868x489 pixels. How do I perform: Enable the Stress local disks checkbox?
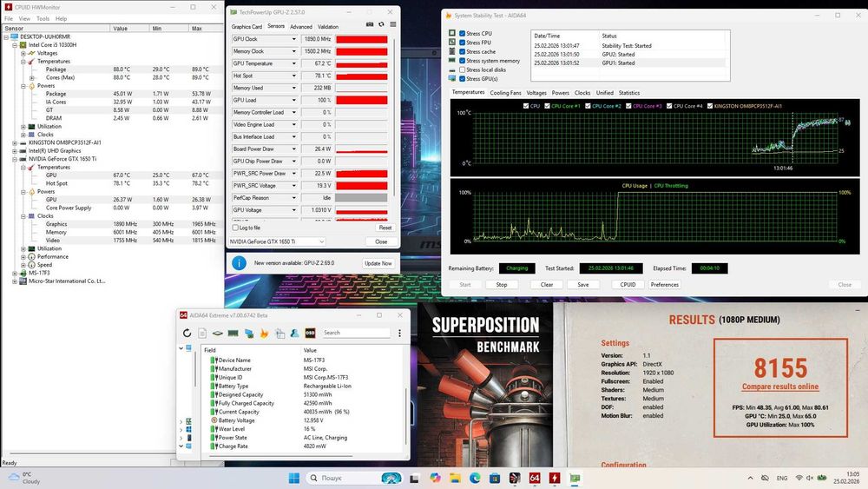point(463,69)
